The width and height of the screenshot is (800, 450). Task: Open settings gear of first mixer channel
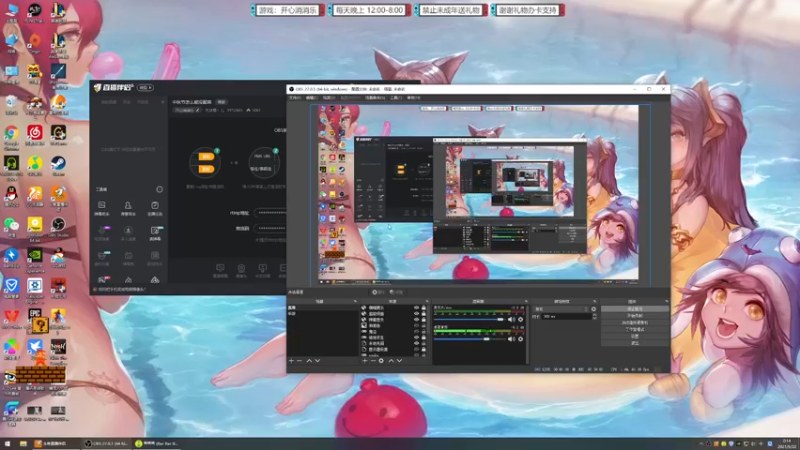(520, 319)
